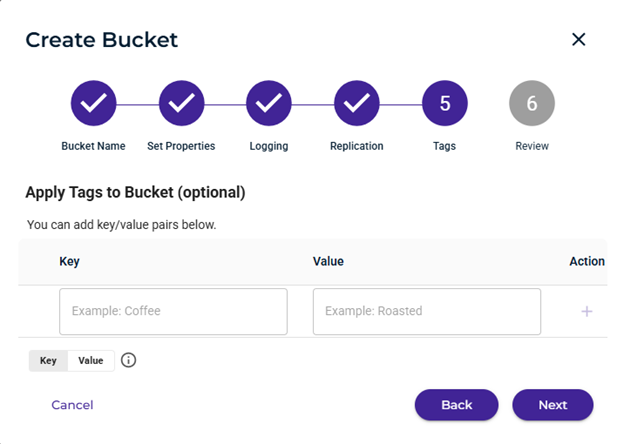Click the Review step label

(532, 146)
